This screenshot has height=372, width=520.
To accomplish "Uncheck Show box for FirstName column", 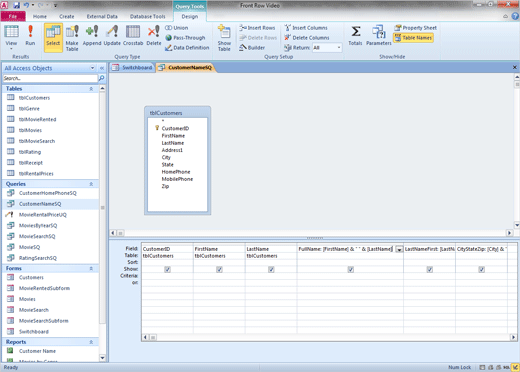I will pyautogui.click(x=219, y=269).
